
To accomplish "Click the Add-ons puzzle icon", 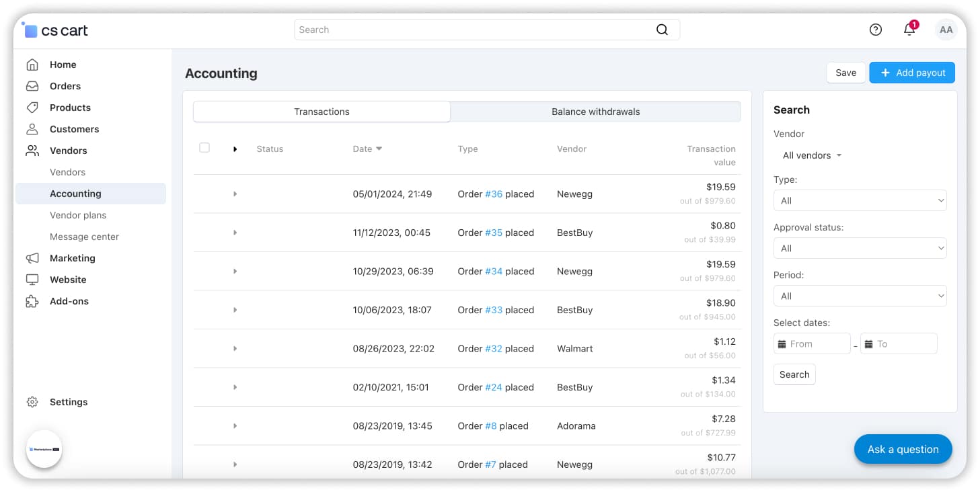I will tap(32, 301).
